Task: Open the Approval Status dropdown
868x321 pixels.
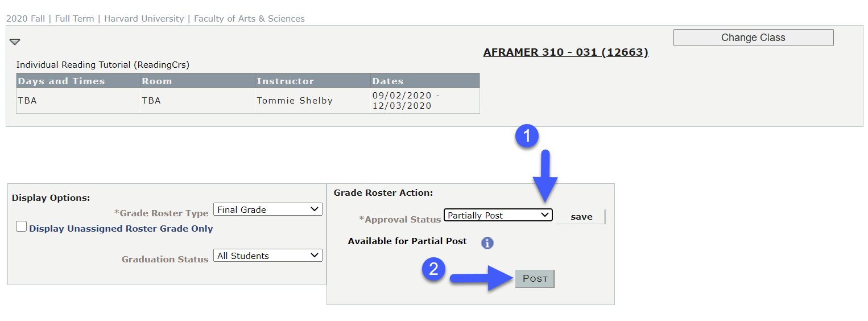Action: 498,215
